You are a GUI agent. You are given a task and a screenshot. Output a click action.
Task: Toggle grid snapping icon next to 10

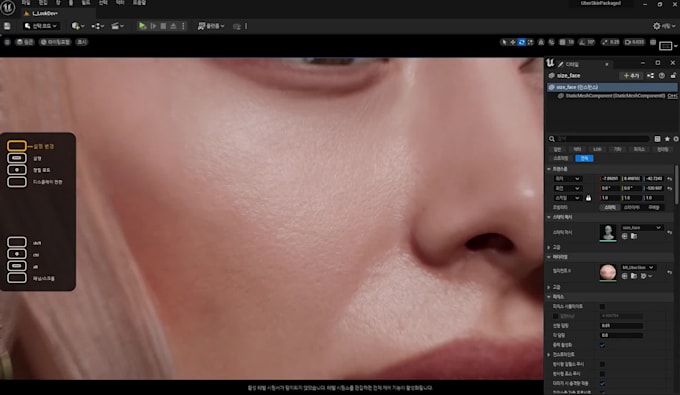[x=562, y=42]
